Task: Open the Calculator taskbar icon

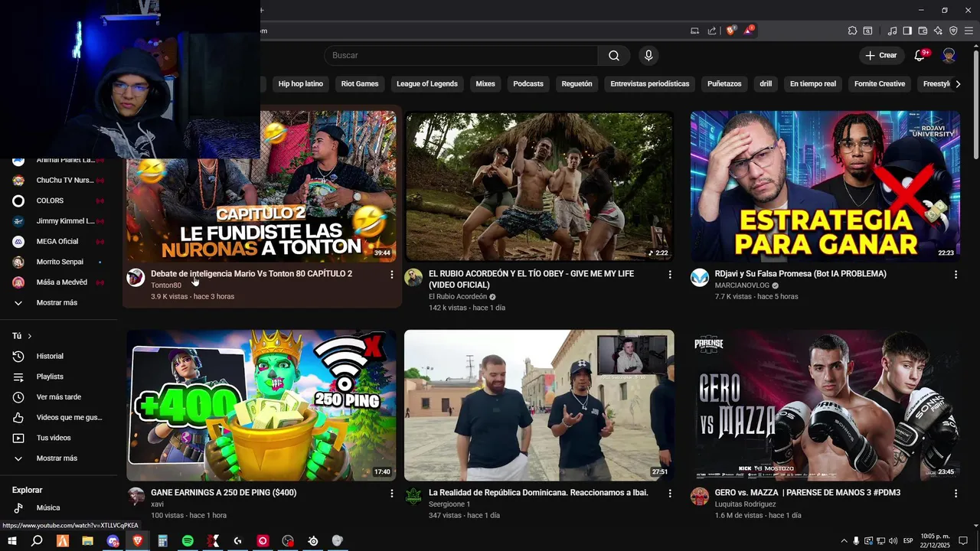Action: [162, 541]
